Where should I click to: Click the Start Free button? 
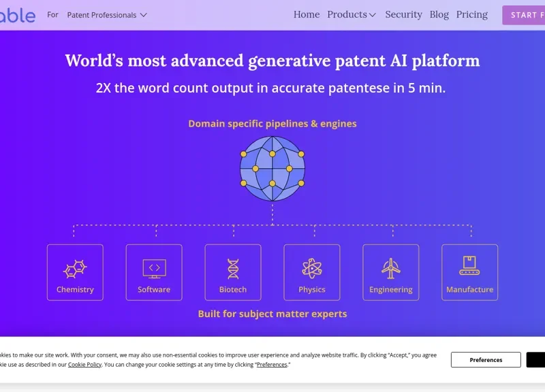coord(525,15)
